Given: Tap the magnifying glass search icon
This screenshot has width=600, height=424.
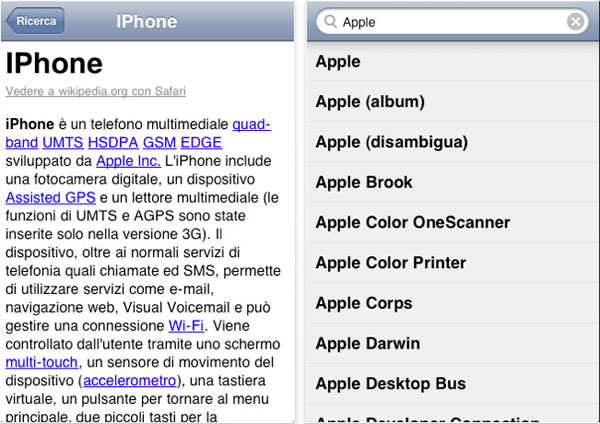Looking at the screenshot, I should coord(330,21).
